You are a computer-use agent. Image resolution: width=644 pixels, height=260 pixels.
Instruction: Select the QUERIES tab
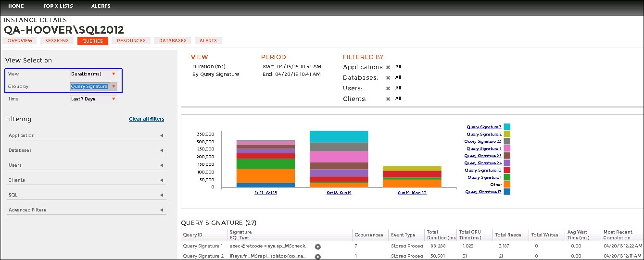point(93,41)
